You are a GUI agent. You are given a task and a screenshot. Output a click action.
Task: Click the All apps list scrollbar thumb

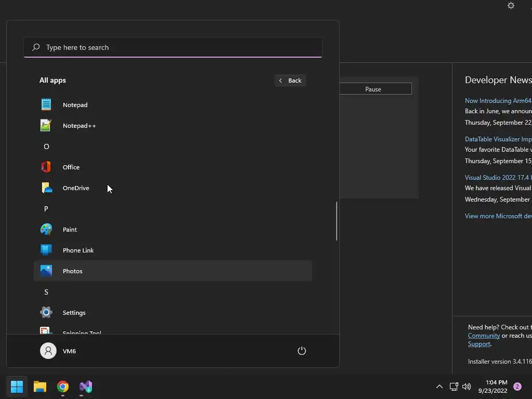pos(337,221)
